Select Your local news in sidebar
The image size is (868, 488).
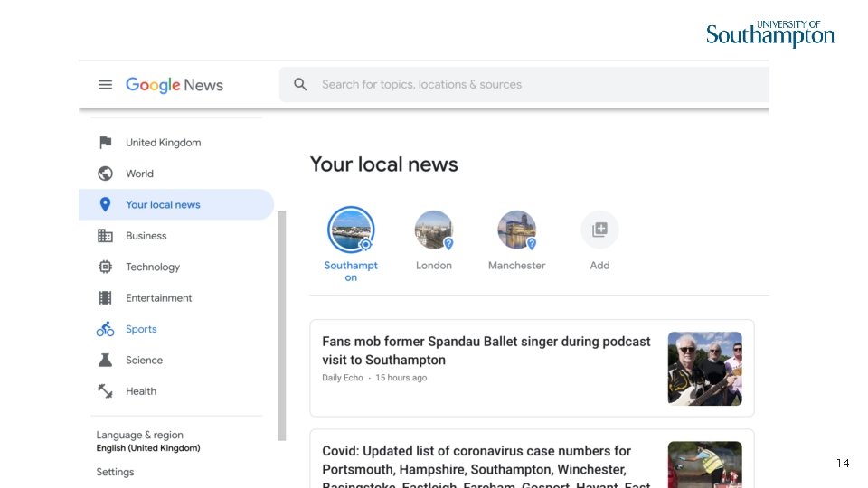pyautogui.click(x=176, y=205)
